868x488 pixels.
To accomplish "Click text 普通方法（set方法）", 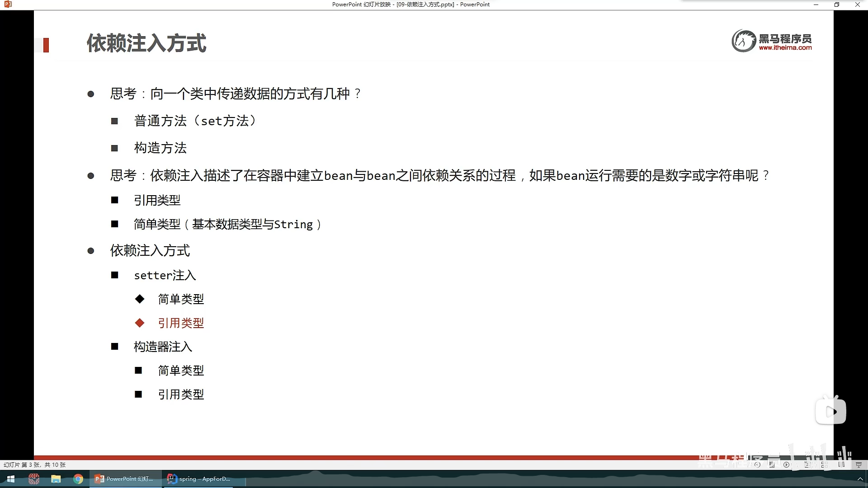I will click(196, 121).
